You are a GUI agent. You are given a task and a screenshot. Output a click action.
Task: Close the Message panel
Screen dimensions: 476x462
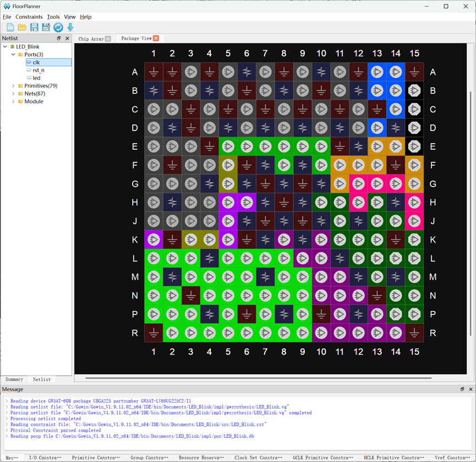pyautogui.click(x=471, y=389)
